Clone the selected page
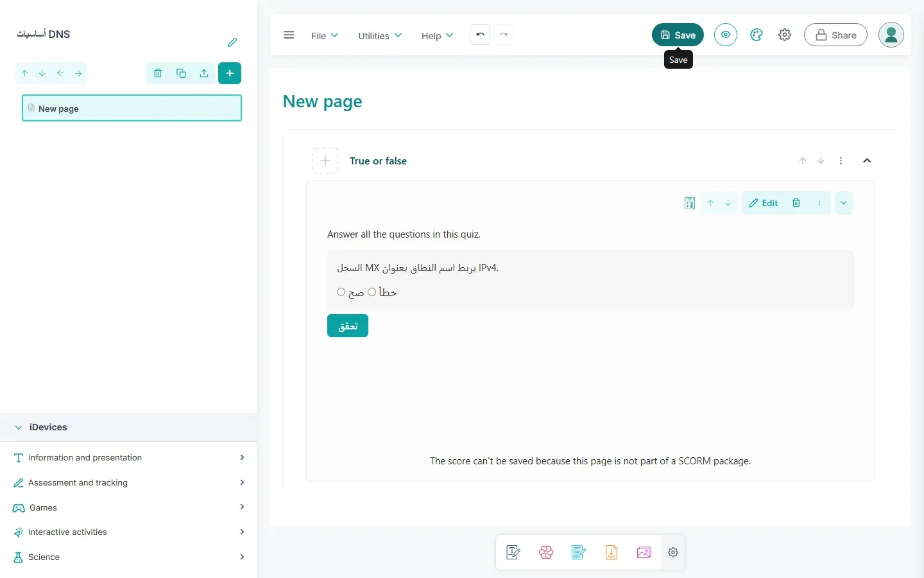Image resolution: width=924 pixels, height=578 pixels. point(181,73)
